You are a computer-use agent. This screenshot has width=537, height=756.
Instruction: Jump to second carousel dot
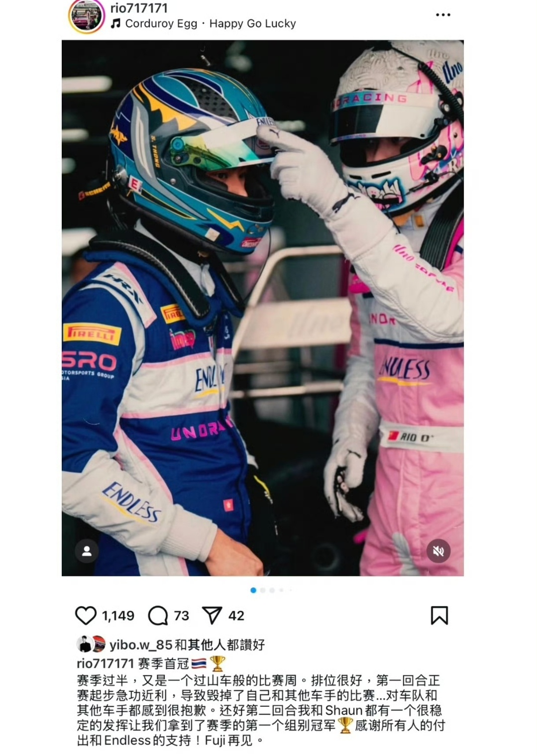click(x=263, y=590)
